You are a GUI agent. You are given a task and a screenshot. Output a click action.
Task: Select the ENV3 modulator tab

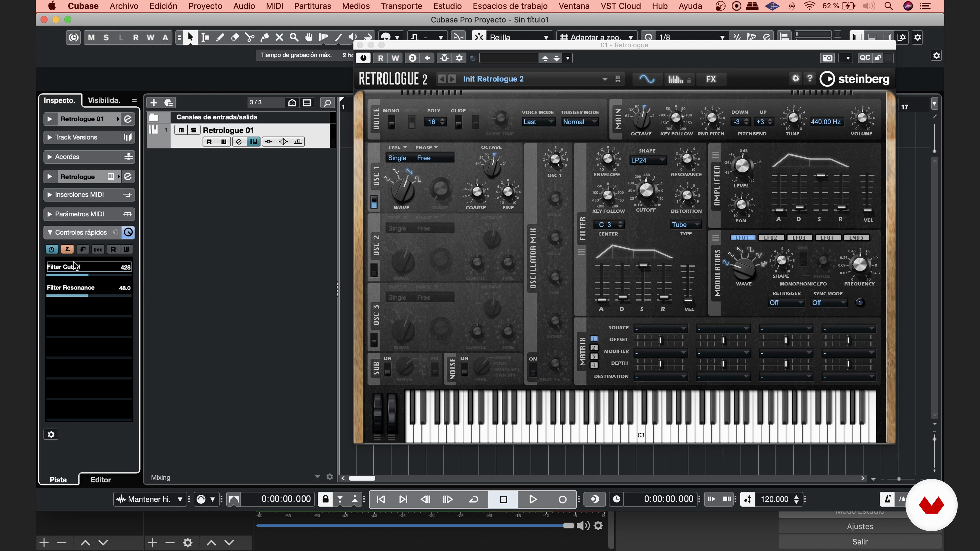pos(856,238)
